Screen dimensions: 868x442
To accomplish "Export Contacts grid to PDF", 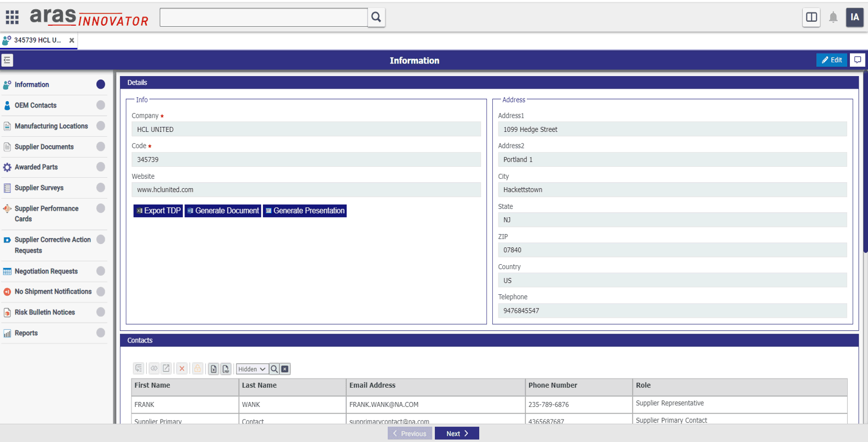I will [x=226, y=369].
